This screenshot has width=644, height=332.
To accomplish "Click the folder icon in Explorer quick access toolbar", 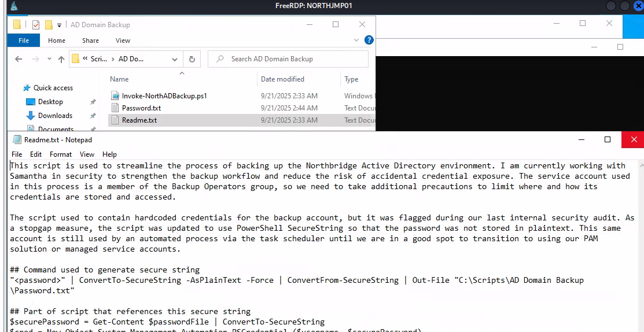I will (x=17, y=25).
